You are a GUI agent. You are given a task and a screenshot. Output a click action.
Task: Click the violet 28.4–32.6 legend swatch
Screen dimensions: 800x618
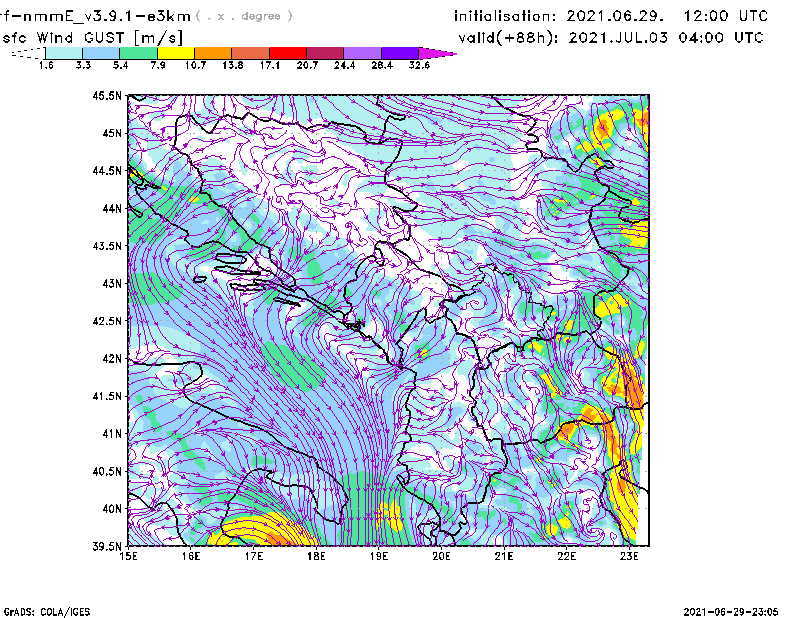(400, 53)
